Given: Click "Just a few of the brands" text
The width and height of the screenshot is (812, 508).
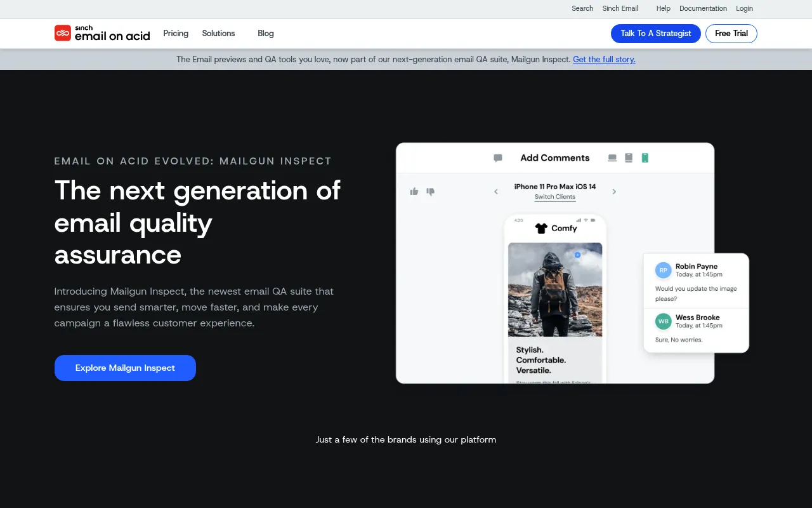Looking at the screenshot, I should [406, 439].
